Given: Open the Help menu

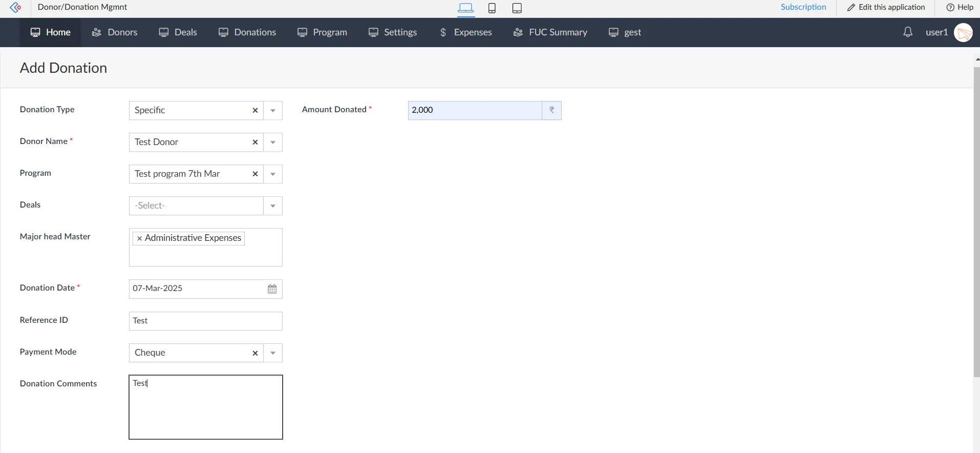Looking at the screenshot, I should (x=960, y=7).
